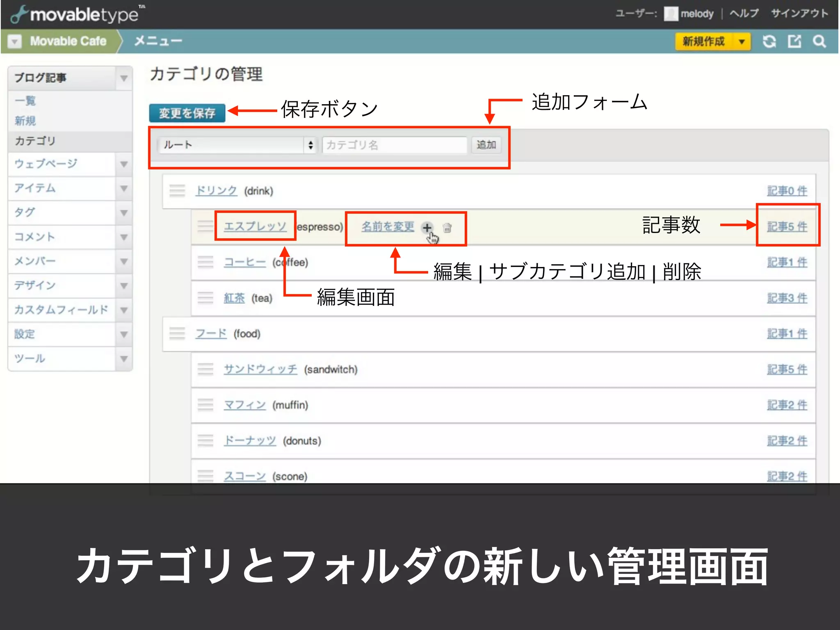Collapse the ブログ記事 sidebar section
This screenshot has width=840, height=630.
point(123,78)
